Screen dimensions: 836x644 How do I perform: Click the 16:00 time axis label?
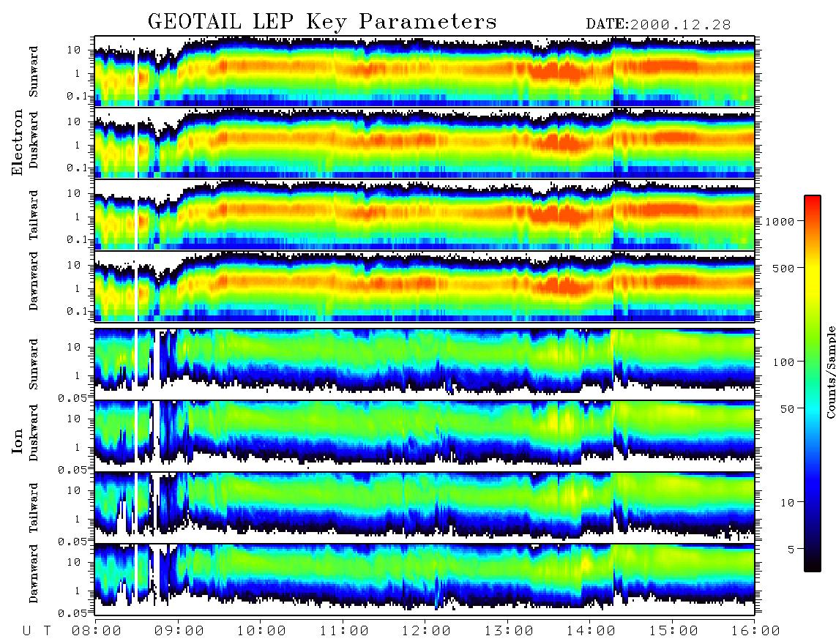(x=755, y=632)
